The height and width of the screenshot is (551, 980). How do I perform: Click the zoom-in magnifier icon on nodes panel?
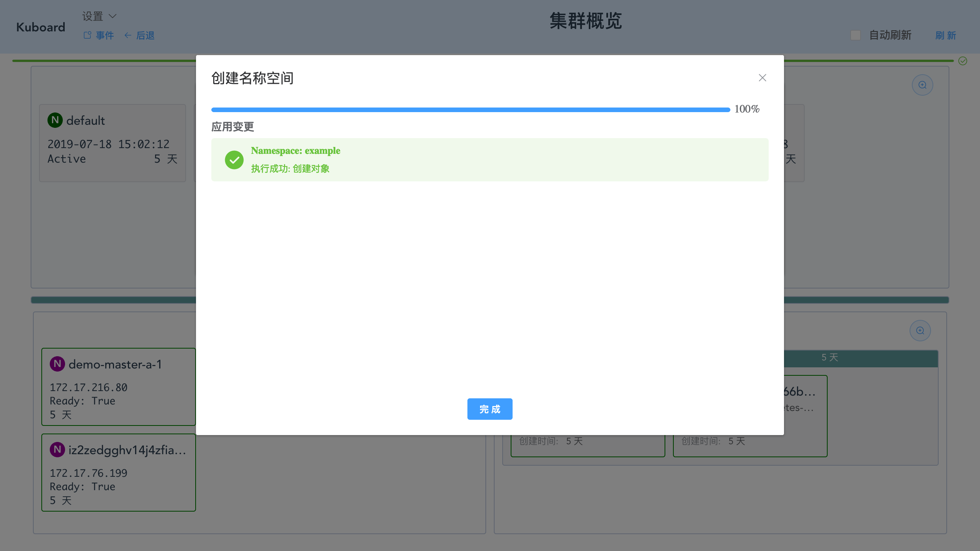tap(921, 330)
